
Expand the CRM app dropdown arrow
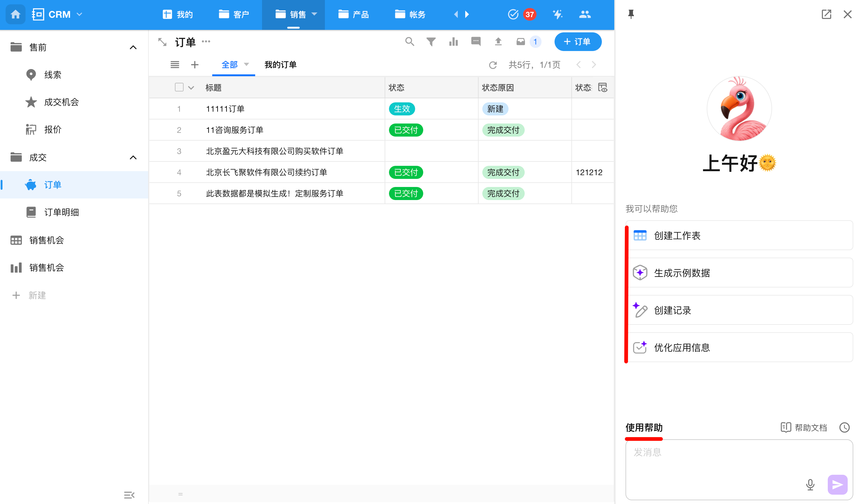tap(79, 14)
